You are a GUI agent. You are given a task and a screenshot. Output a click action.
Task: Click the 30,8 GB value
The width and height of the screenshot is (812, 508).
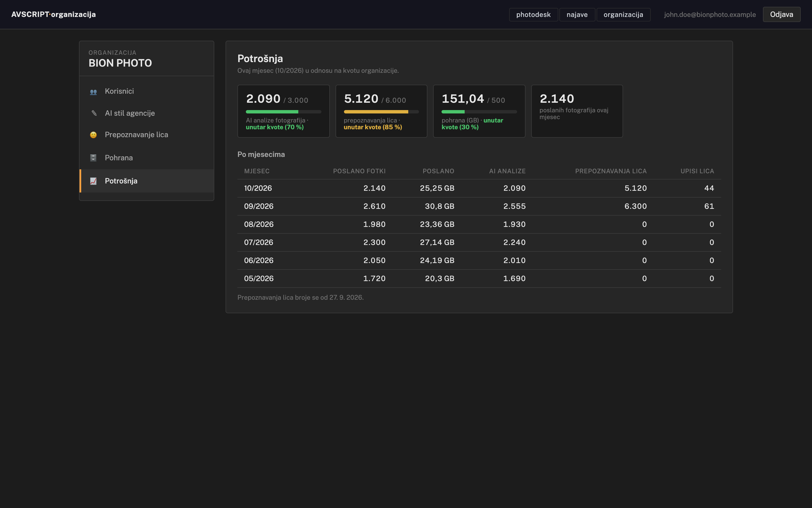coord(439,206)
